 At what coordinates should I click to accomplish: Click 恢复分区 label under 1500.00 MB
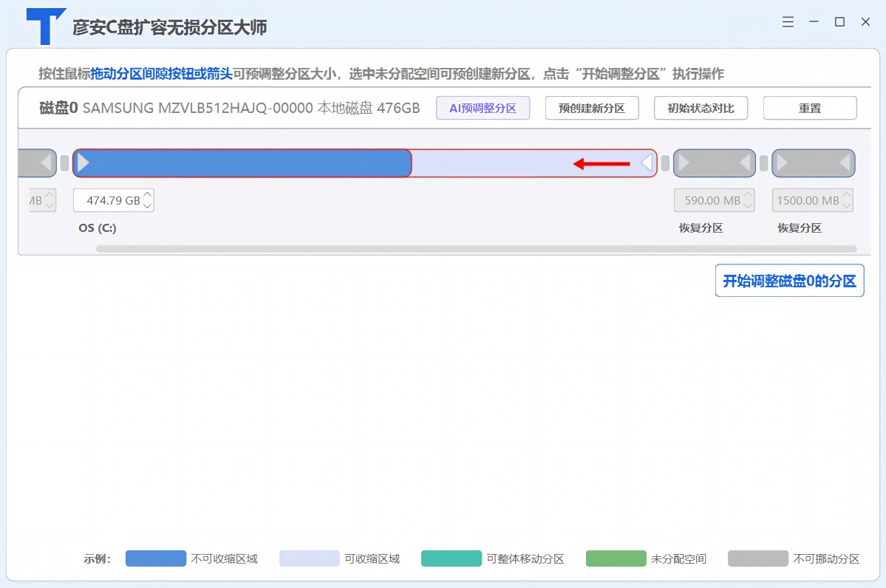pos(800,228)
